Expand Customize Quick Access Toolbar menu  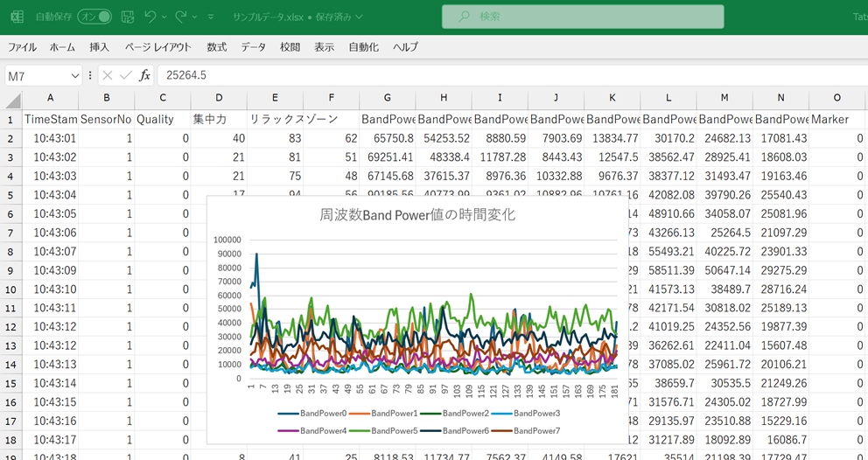pos(210,17)
